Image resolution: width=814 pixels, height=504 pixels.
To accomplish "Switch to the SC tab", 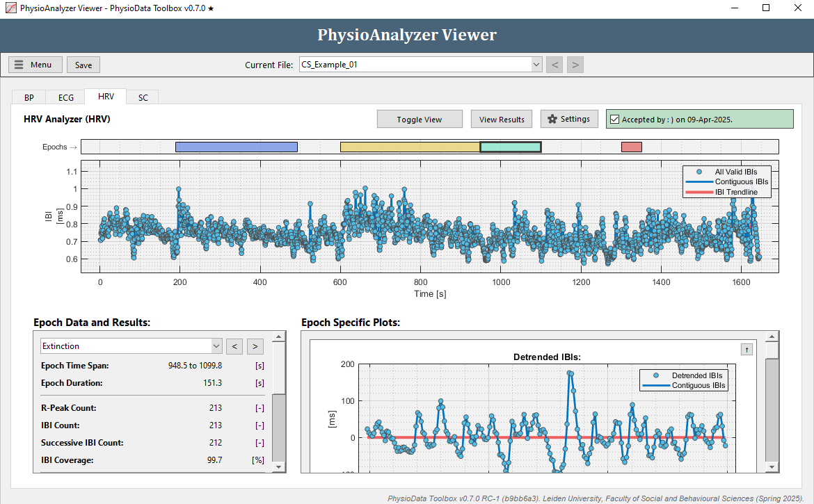I will tap(143, 97).
